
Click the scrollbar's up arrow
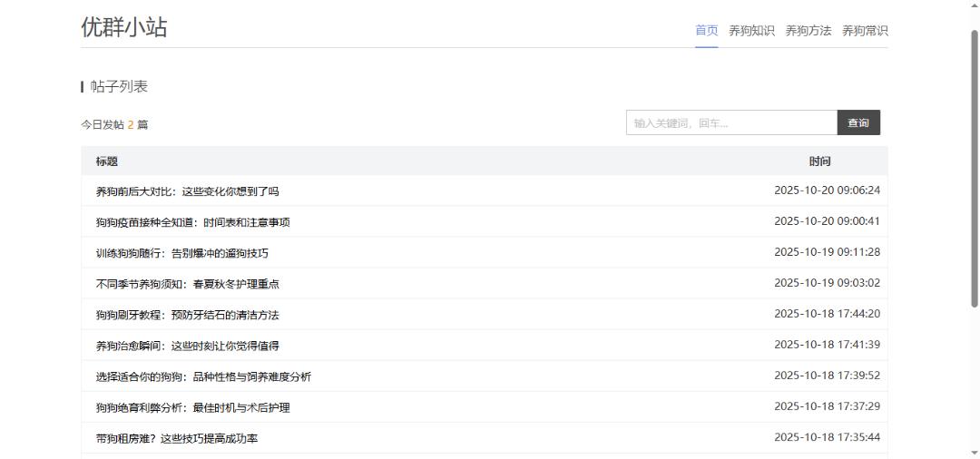pyautogui.click(x=972, y=7)
